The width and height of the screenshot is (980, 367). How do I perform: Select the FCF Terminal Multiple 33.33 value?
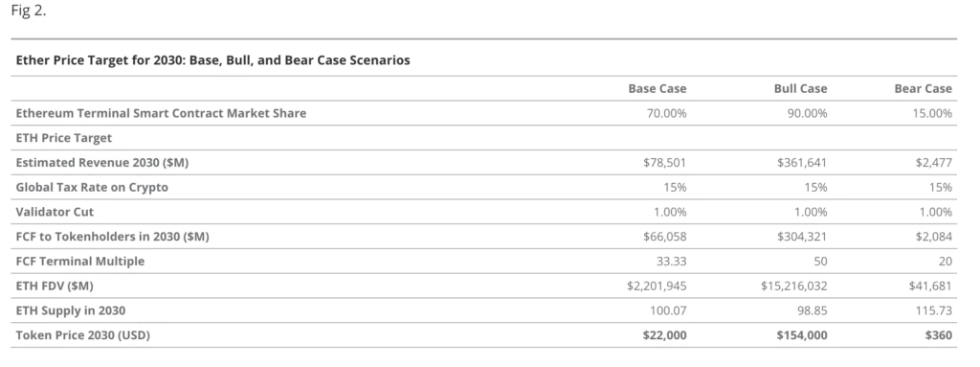click(x=671, y=262)
